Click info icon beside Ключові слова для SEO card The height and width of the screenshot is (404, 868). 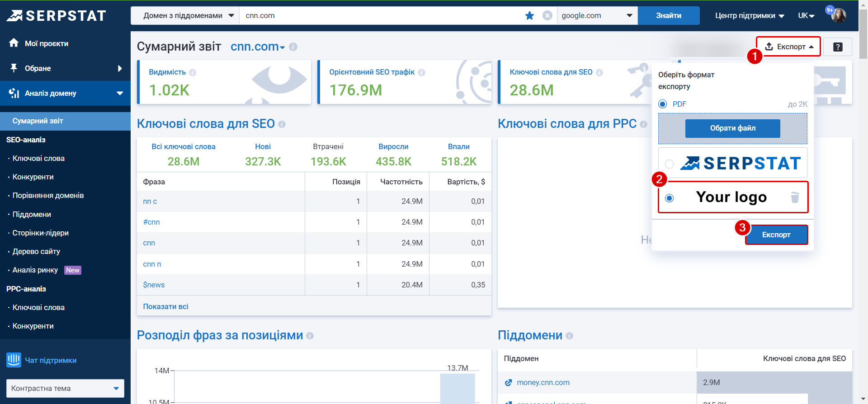coord(599,72)
